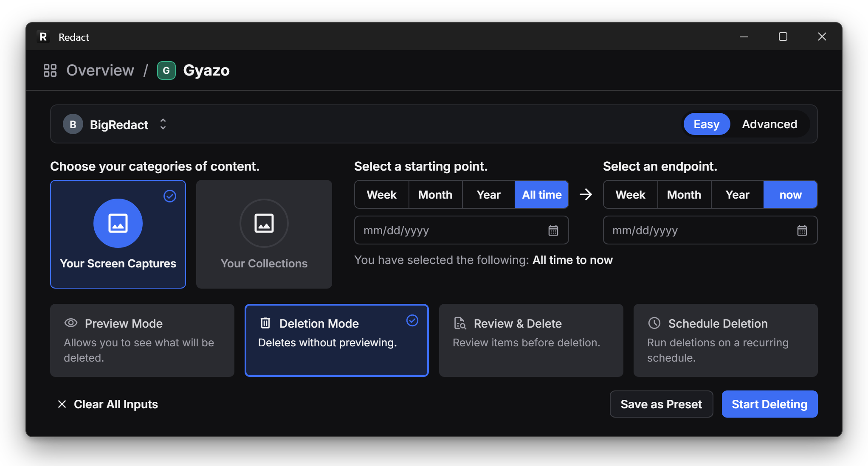Click the Deletion Mode trash icon
Viewport: 868px width, 466px height.
pos(265,323)
